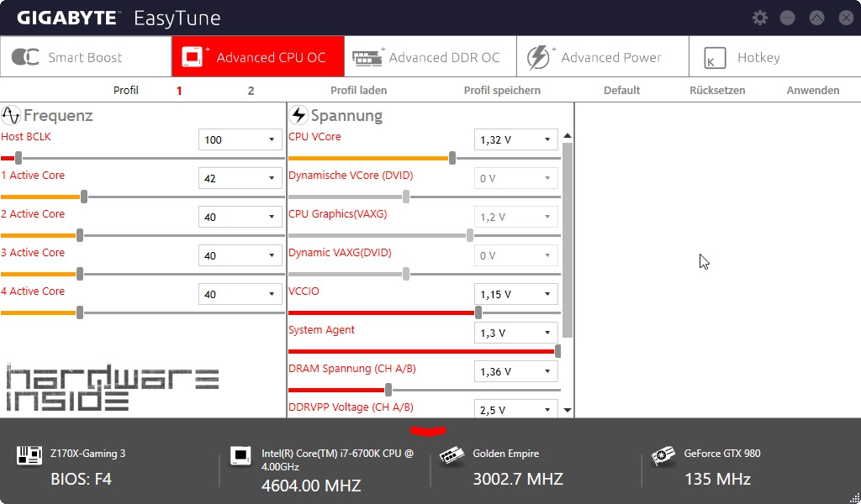Click the Dynamische VCore (DVID) label
Image resolution: width=861 pixels, height=504 pixels.
click(x=351, y=176)
